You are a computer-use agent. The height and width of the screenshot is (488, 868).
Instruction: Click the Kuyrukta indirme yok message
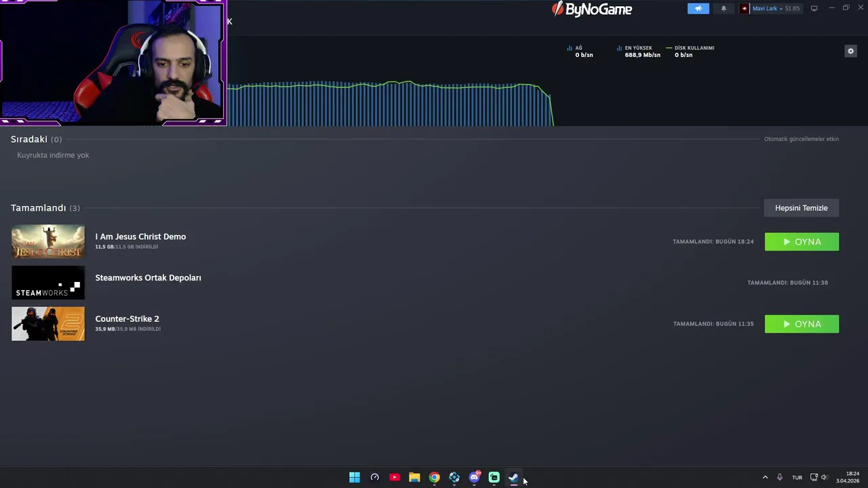53,155
